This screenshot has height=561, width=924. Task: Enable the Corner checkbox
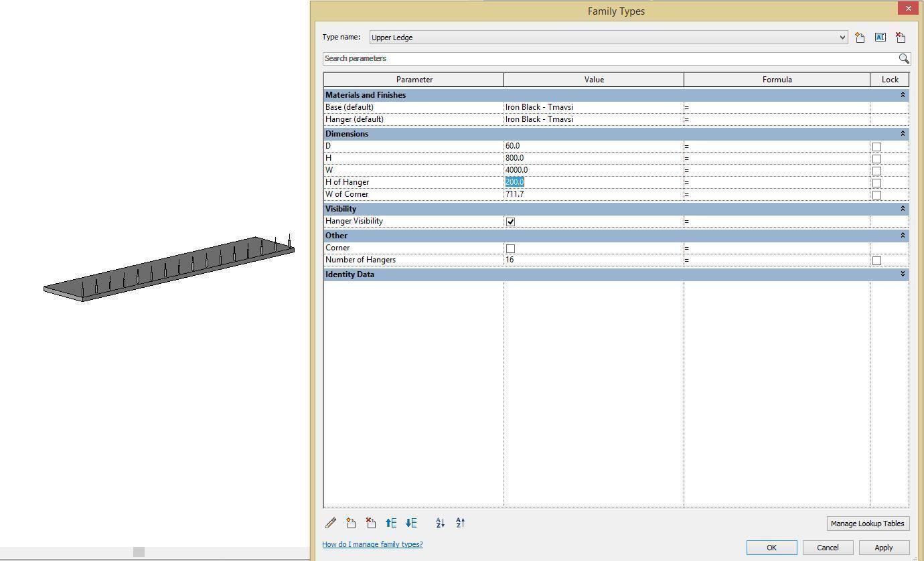[x=510, y=248]
